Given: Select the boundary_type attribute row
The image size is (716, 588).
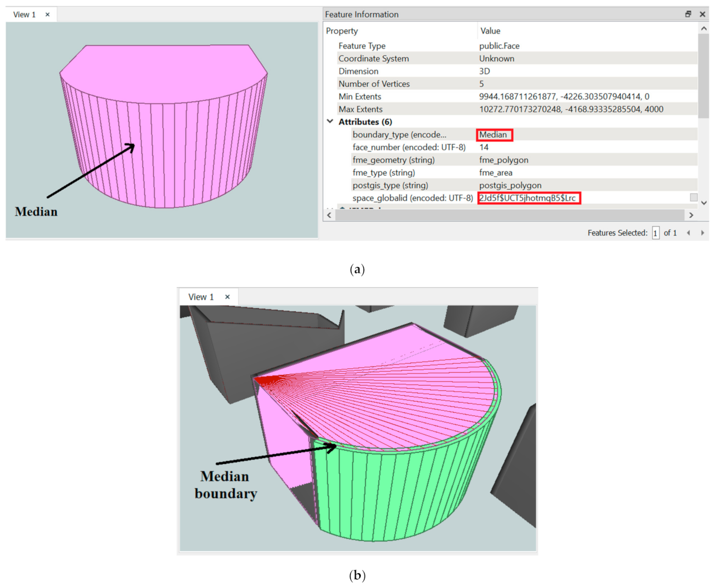Looking at the screenshot, I should (x=399, y=134).
